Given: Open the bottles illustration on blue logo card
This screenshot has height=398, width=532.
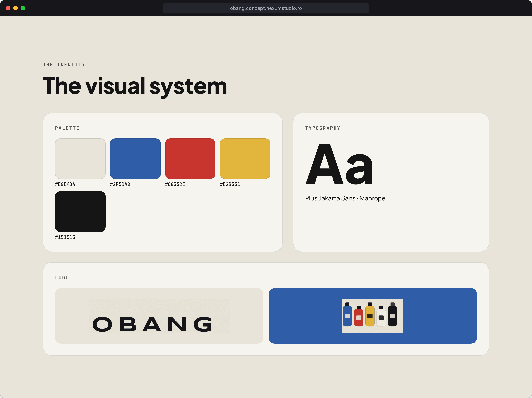Looking at the screenshot, I should tap(373, 316).
